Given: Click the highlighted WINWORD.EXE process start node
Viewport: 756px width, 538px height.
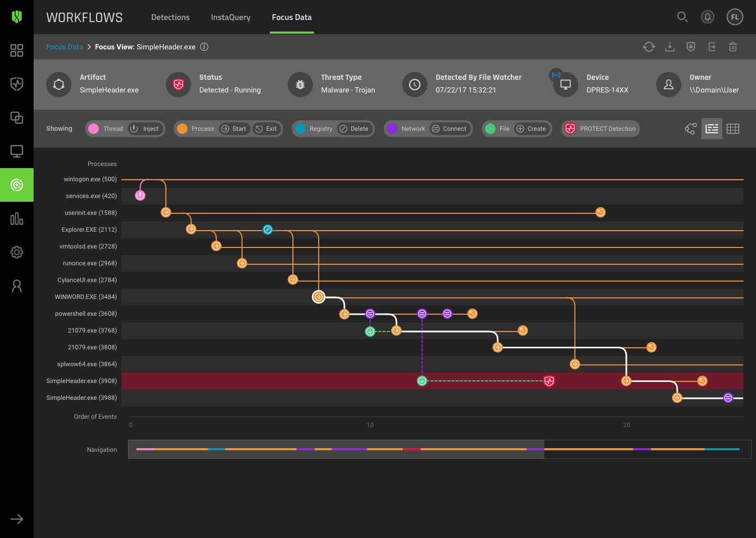Looking at the screenshot, I should click(319, 297).
